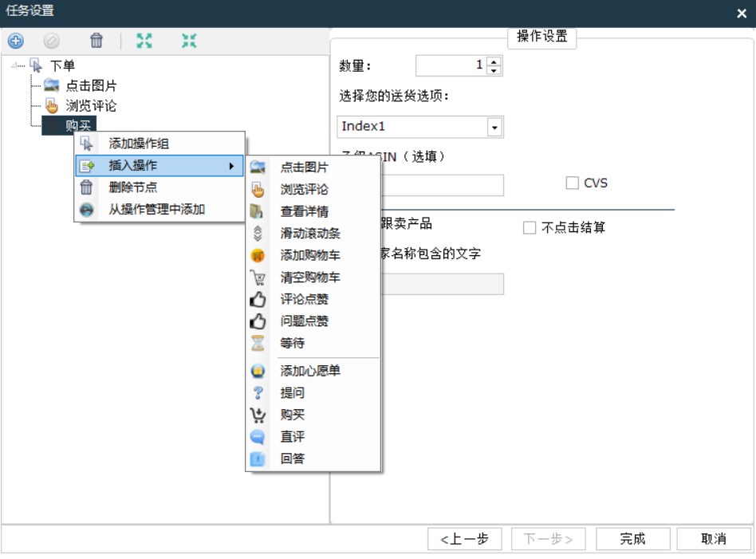The width and height of the screenshot is (756, 559).
Task: Click the thumbs-up icon next to 评论点赞
Action: pos(258,299)
